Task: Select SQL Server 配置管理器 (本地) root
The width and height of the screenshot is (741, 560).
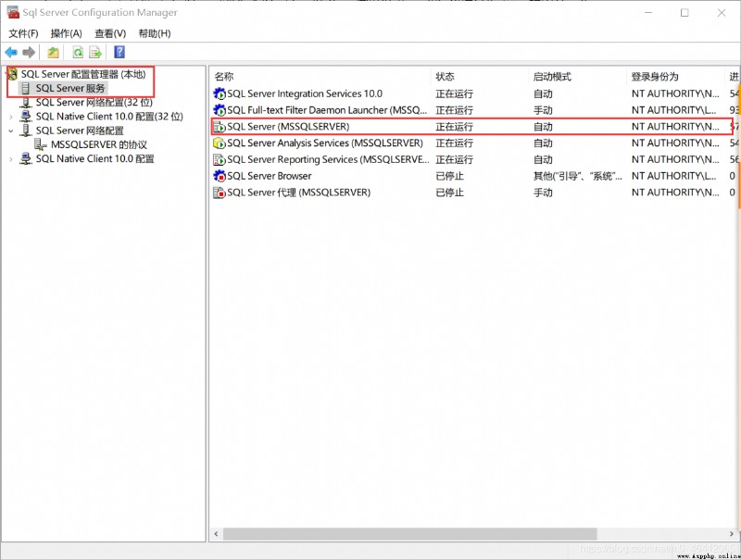Action: (x=83, y=74)
